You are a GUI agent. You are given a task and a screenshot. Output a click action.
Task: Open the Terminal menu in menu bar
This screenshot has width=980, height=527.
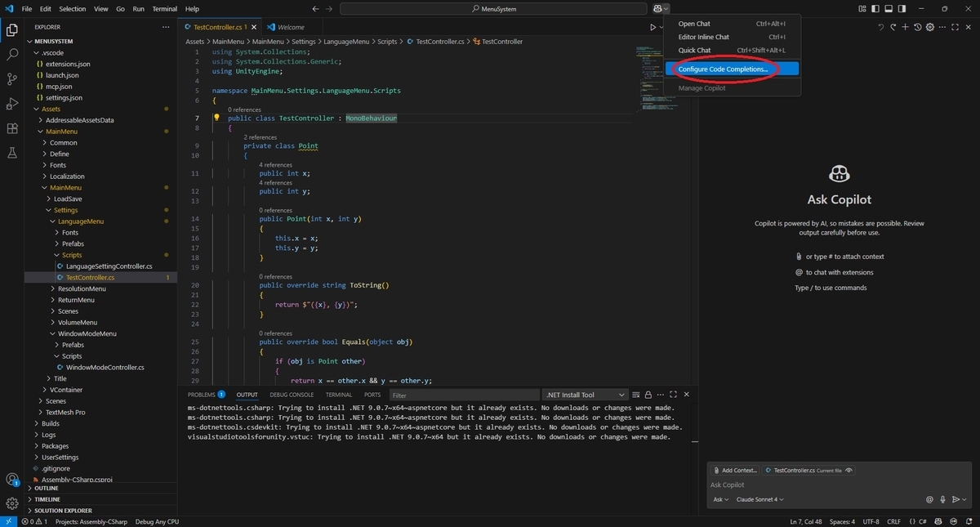click(x=164, y=8)
